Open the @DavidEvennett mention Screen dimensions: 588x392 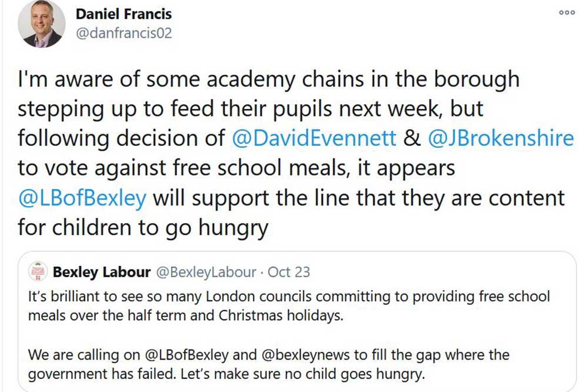click(314, 138)
